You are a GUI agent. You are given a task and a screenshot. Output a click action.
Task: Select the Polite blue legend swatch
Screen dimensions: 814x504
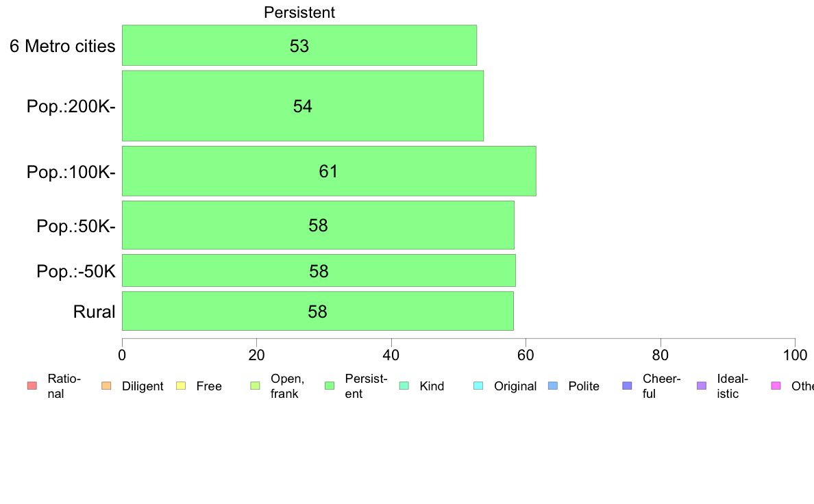pos(553,386)
